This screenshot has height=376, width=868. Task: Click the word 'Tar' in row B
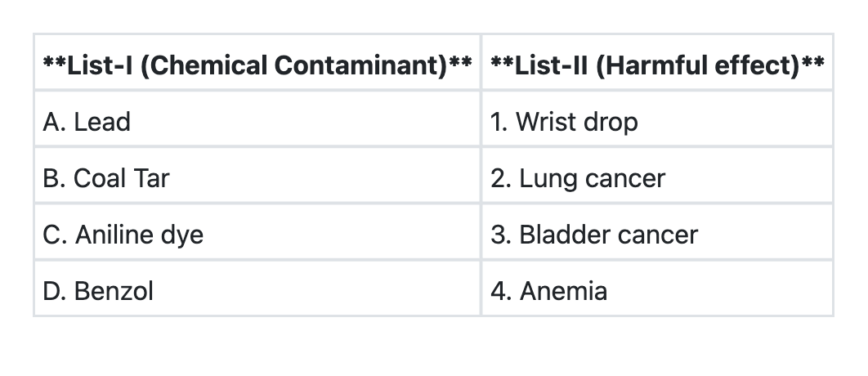click(153, 178)
